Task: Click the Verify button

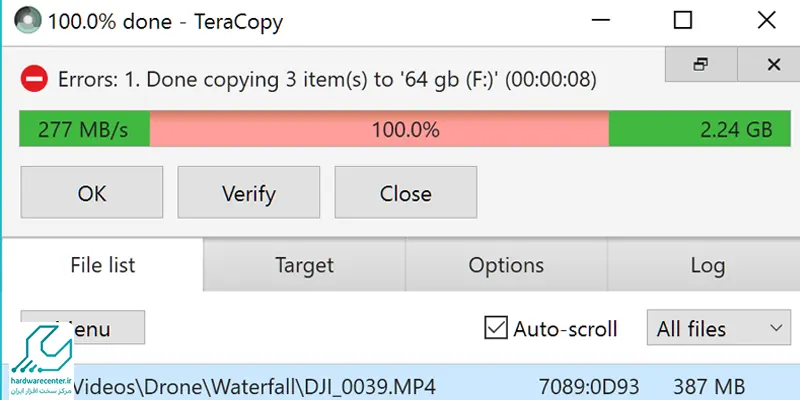Action: pyautogui.click(x=249, y=192)
